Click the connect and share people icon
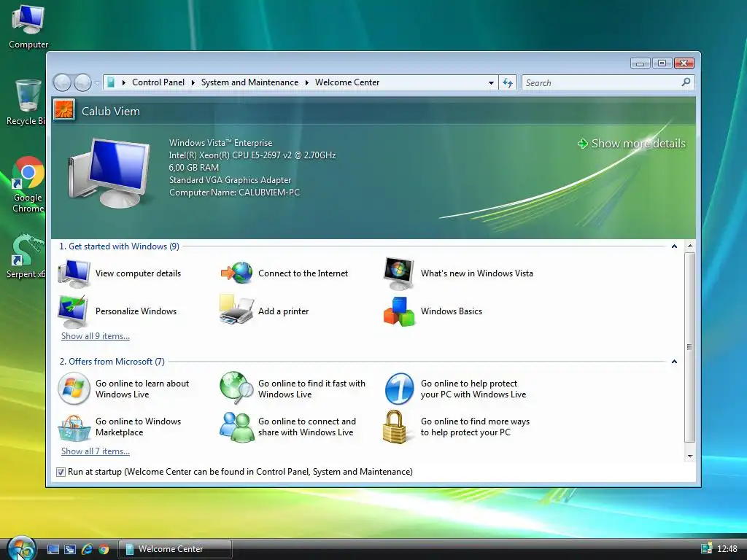The image size is (747, 560). 237,427
